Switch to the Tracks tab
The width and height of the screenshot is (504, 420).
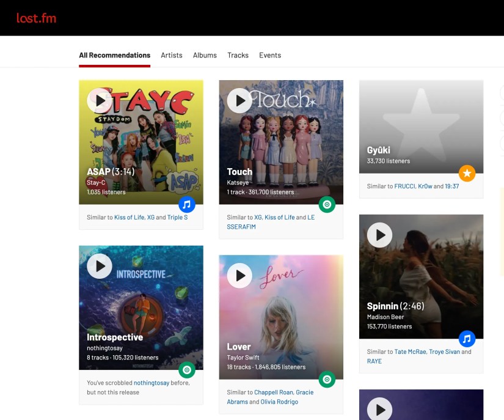238,55
